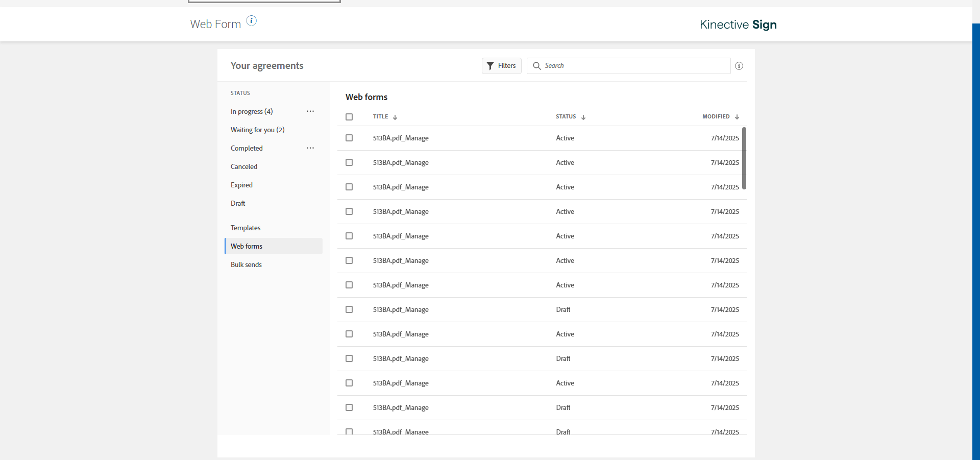Open the Completed more options ellipsis
This screenshot has width=980, height=460.
pos(310,148)
